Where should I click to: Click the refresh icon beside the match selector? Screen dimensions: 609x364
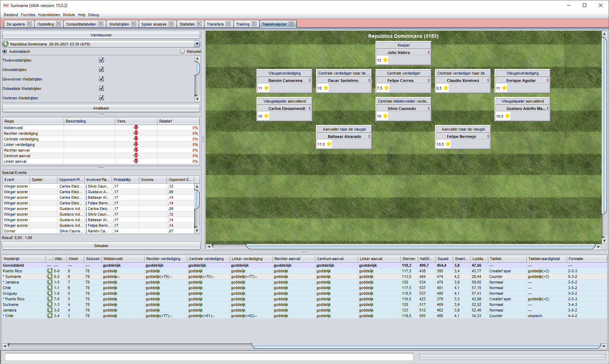coord(5,44)
